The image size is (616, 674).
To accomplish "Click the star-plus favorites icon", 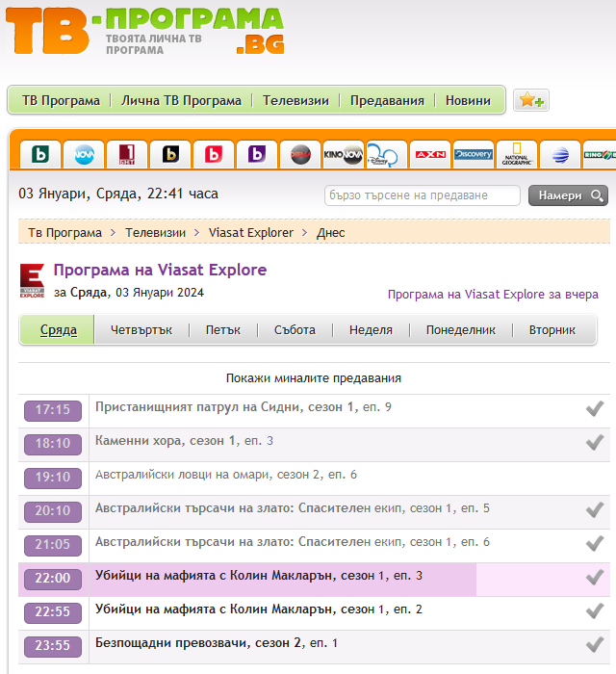I will click(x=531, y=100).
